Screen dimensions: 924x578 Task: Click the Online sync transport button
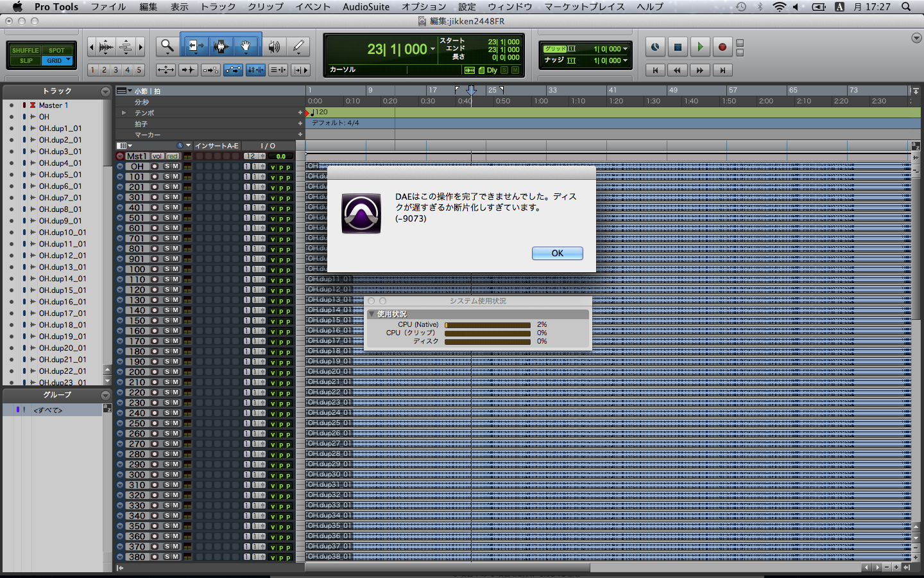click(x=655, y=47)
